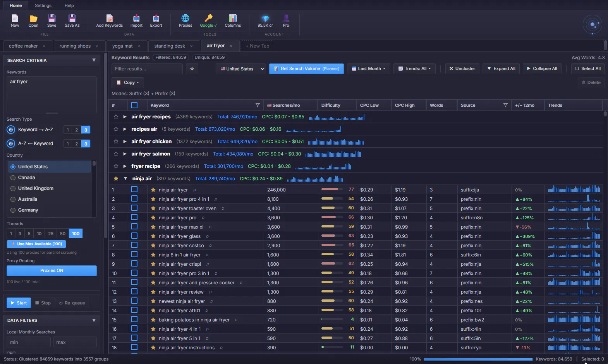The height and width of the screenshot is (364, 608).
Task: Open the Last Month date dropdown
Action: [x=369, y=69]
